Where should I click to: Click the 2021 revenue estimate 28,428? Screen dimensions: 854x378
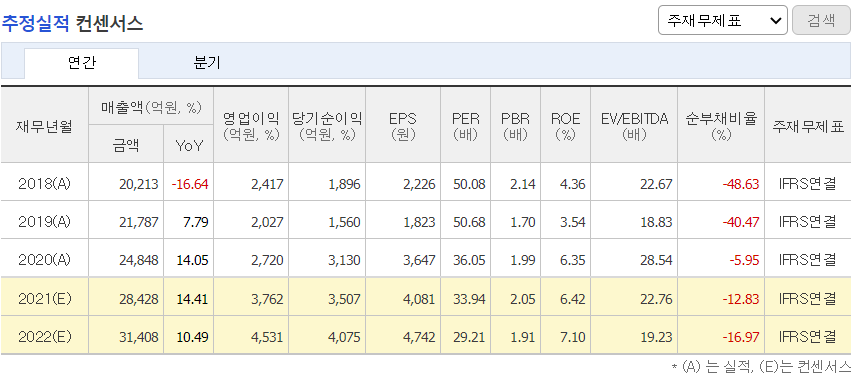point(139,298)
